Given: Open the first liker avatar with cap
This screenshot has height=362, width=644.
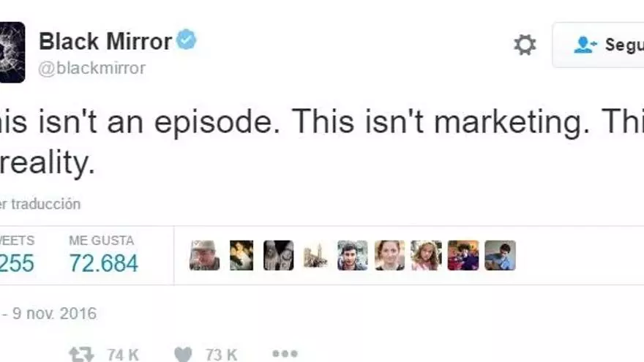Looking at the screenshot, I should [x=204, y=255].
